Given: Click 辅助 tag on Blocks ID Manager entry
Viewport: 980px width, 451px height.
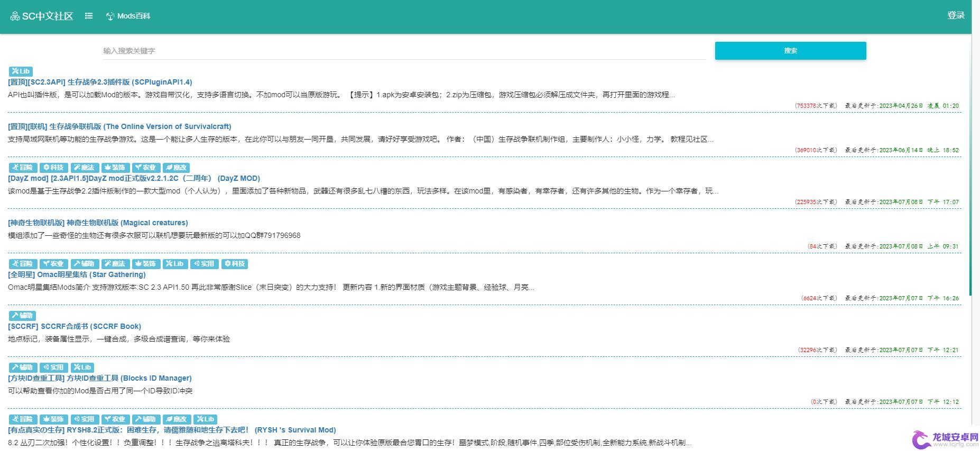Looking at the screenshot, I should [x=23, y=367].
